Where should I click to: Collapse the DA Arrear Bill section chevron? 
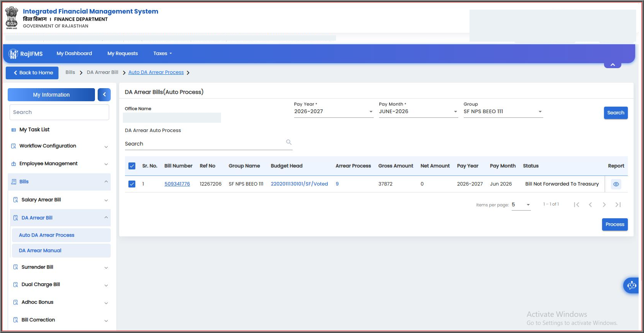[106, 218]
